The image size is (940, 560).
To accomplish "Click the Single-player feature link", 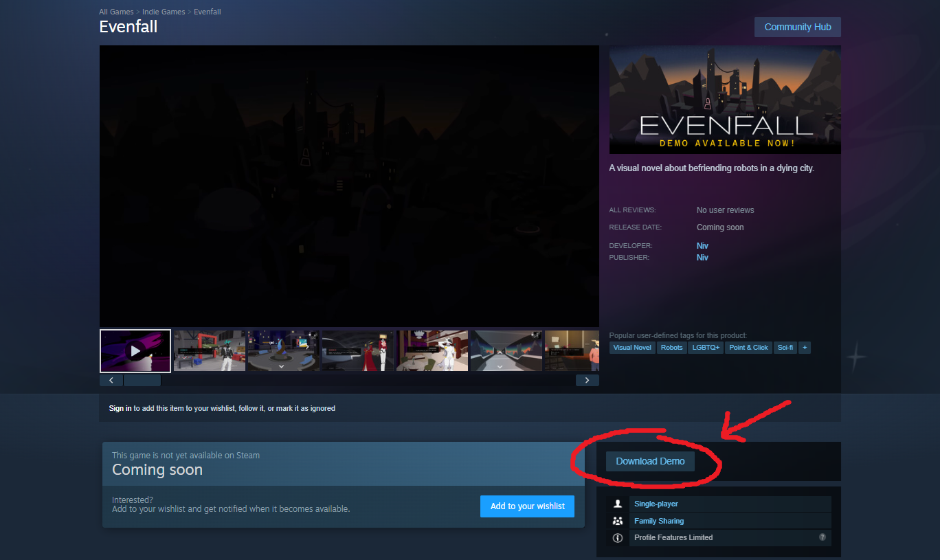I will pos(656,504).
